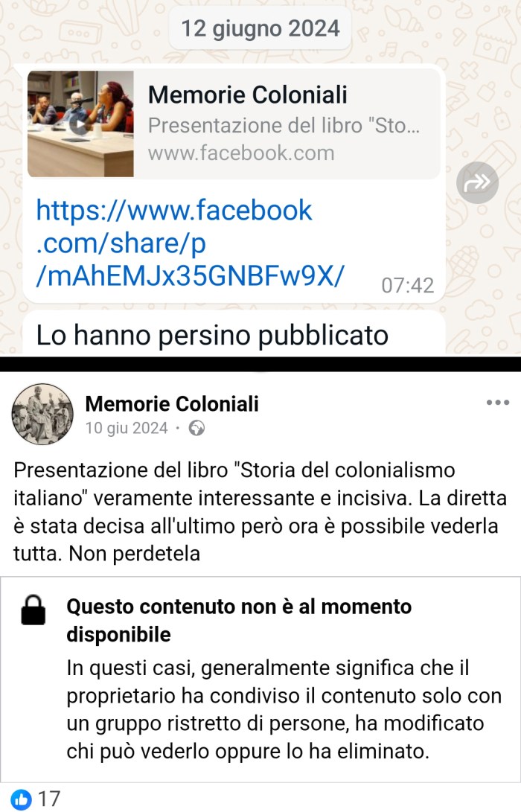The image size is (521, 812).
Task: Select the 'Questo contenuto non è al momento disponibile' heading
Action: click(x=239, y=621)
